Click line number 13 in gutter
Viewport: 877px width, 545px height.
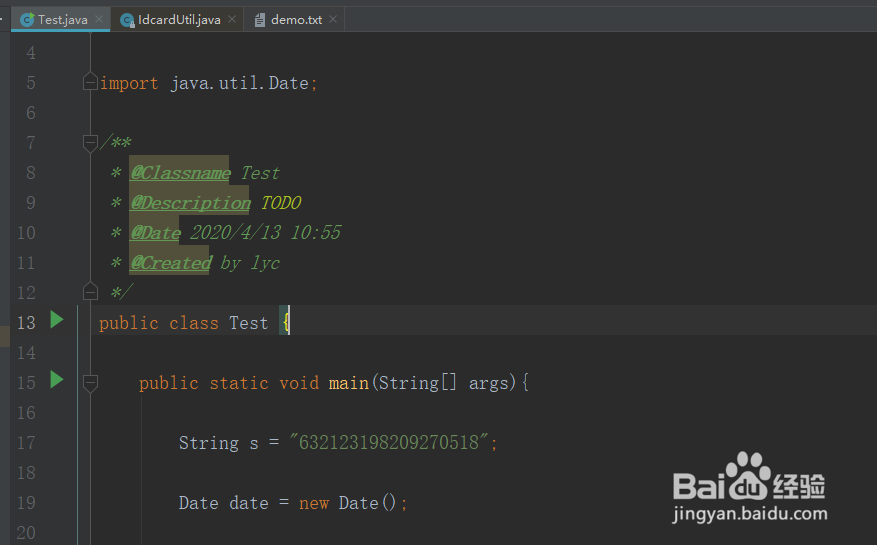(x=26, y=323)
